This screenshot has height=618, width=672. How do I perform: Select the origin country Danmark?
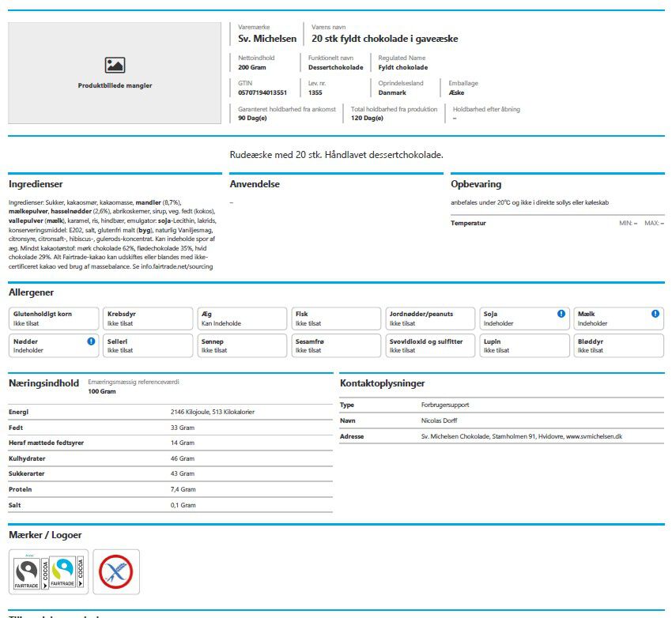pyautogui.click(x=392, y=92)
